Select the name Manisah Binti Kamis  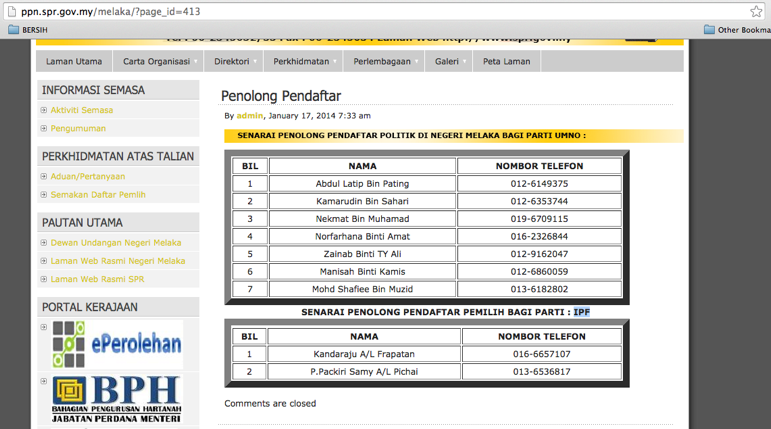coord(362,272)
